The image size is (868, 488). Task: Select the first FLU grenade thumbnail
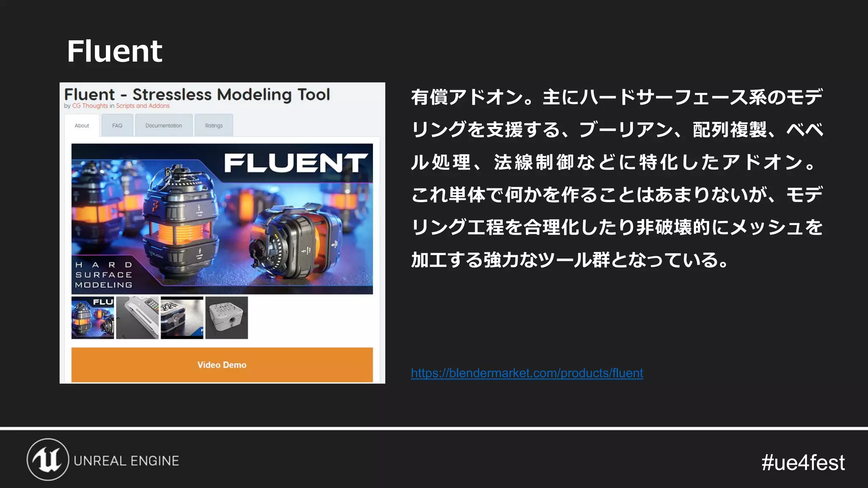[x=93, y=318]
